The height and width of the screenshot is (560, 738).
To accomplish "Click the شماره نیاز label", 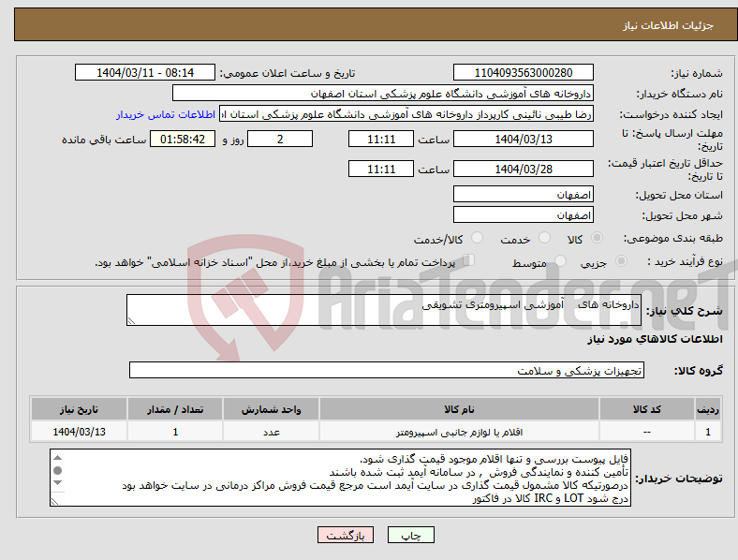I will coord(697,73).
